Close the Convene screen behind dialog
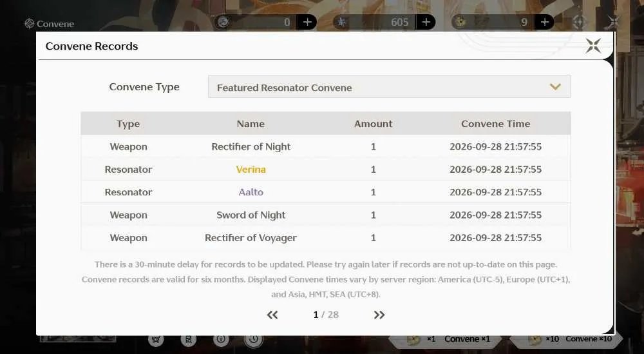Image resolution: width=644 pixels, height=354 pixels. 613,21
